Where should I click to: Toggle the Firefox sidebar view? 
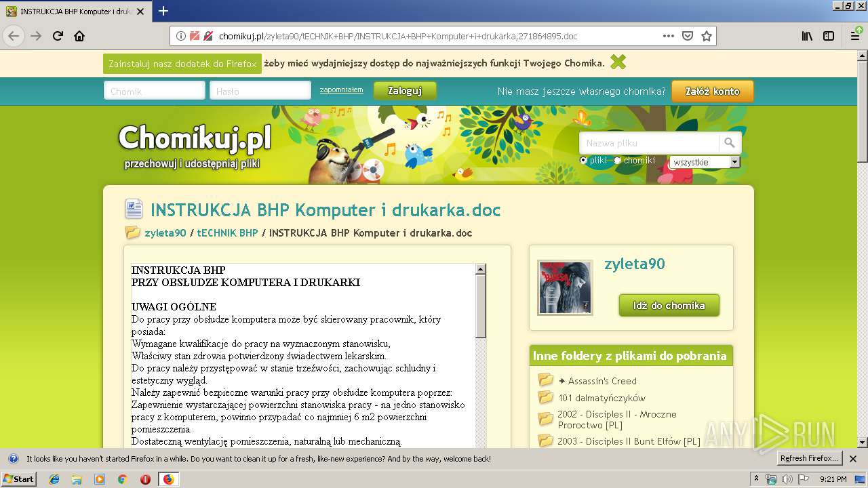click(x=829, y=36)
